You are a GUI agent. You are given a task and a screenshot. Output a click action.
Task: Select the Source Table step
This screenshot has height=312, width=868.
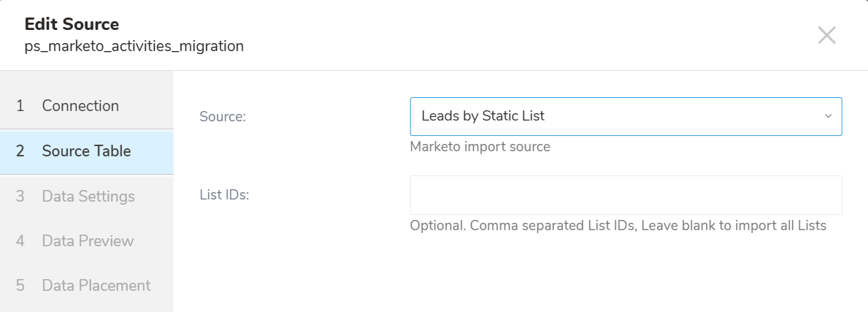(x=86, y=151)
